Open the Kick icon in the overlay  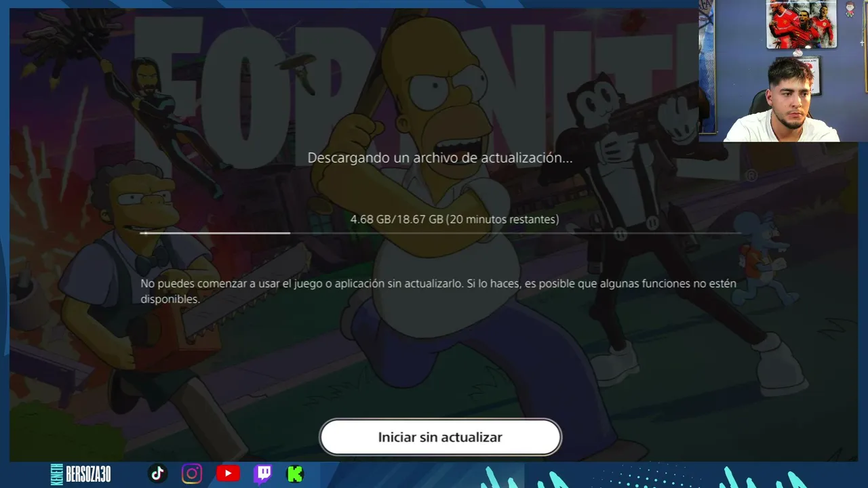(x=295, y=473)
